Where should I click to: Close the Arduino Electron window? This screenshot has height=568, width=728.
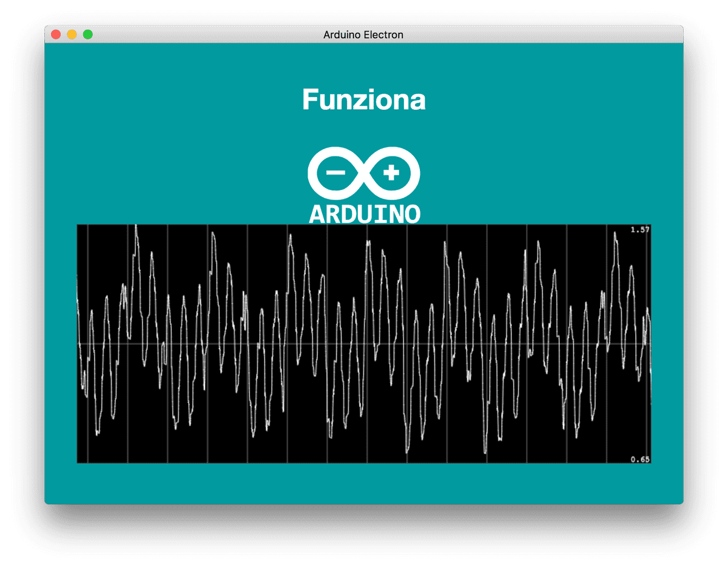(56, 35)
